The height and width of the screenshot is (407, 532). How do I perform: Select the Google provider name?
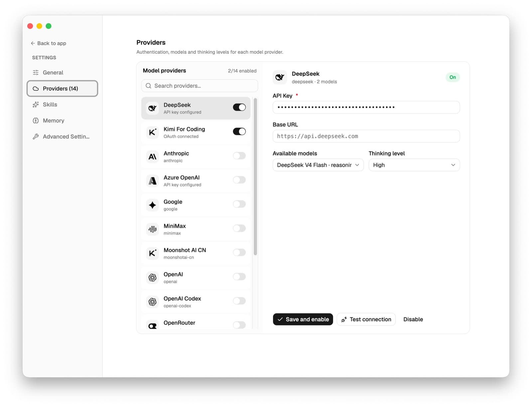point(173,202)
